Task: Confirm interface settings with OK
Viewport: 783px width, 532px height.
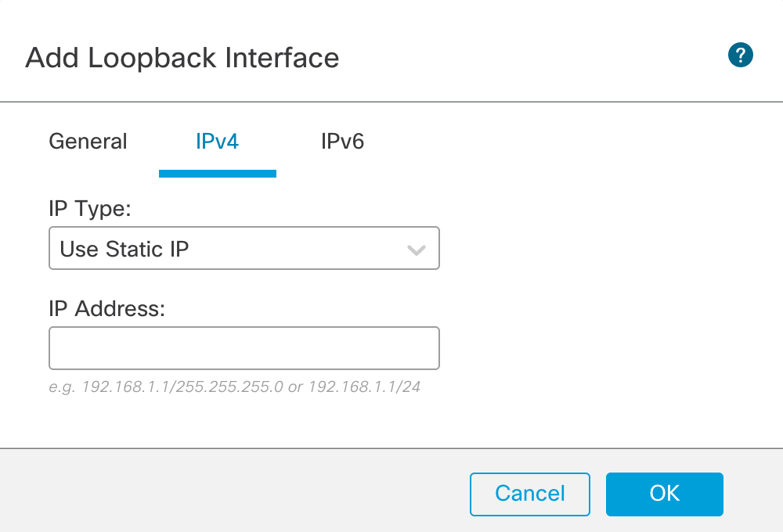Action: click(664, 494)
